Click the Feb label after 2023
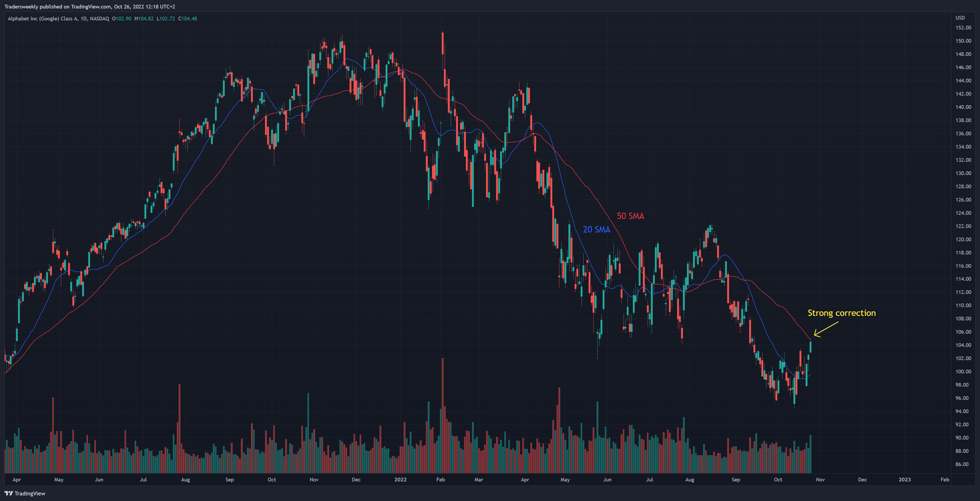Screen dimensions: 980x501 click(944, 479)
